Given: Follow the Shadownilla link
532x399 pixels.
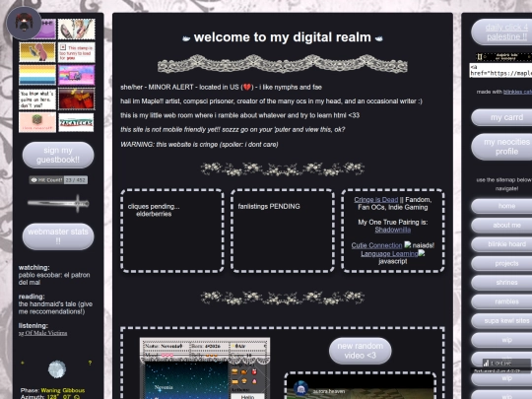Looking at the screenshot, I should coord(392,230).
